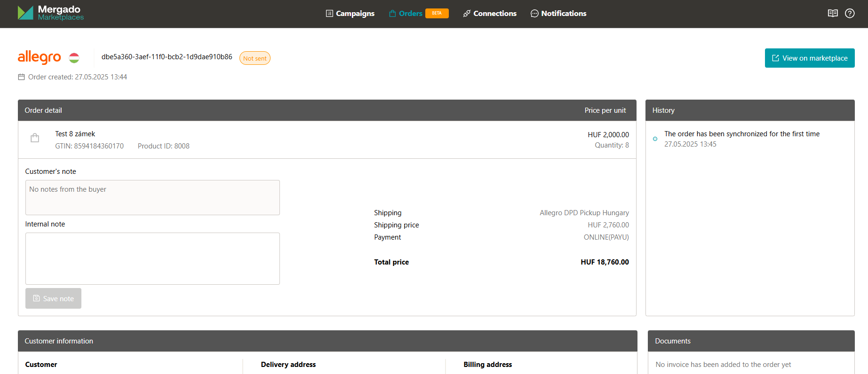
Task: Click the Test 8 zámek product name
Action: [x=75, y=134]
